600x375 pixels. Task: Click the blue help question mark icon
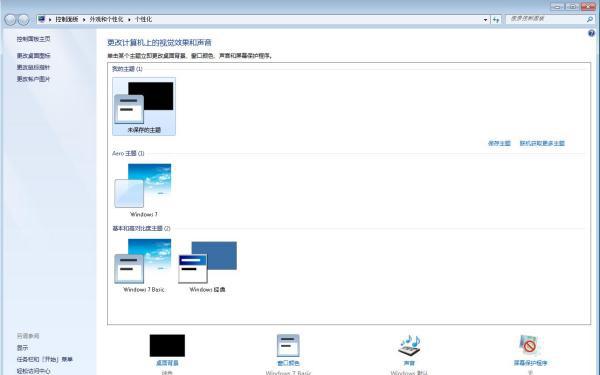click(591, 33)
